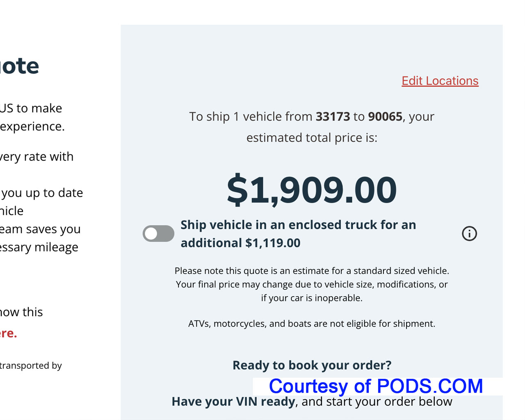This screenshot has height=420, width=525.
Task: Toggle the $1,119.00 enclosed truck upgrade on
Action: [158, 233]
